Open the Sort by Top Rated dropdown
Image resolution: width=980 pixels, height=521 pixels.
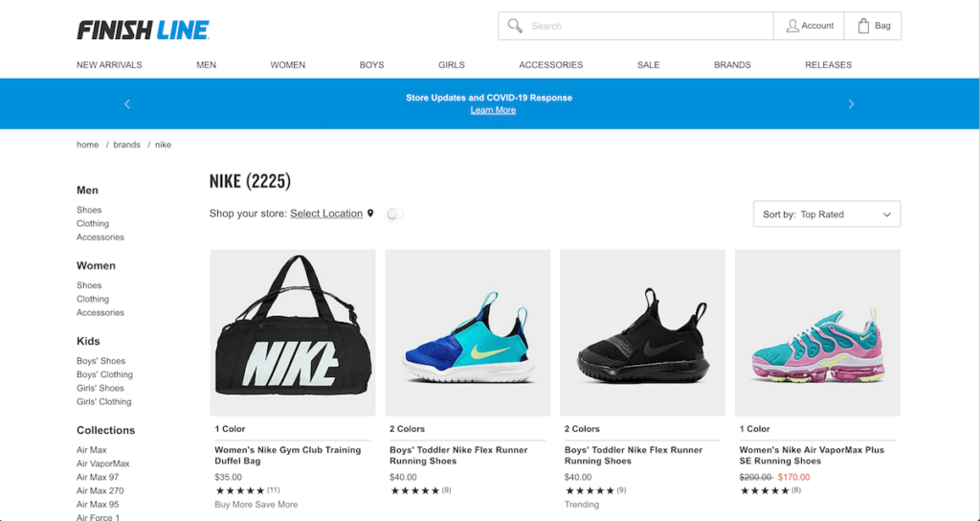click(x=827, y=214)
